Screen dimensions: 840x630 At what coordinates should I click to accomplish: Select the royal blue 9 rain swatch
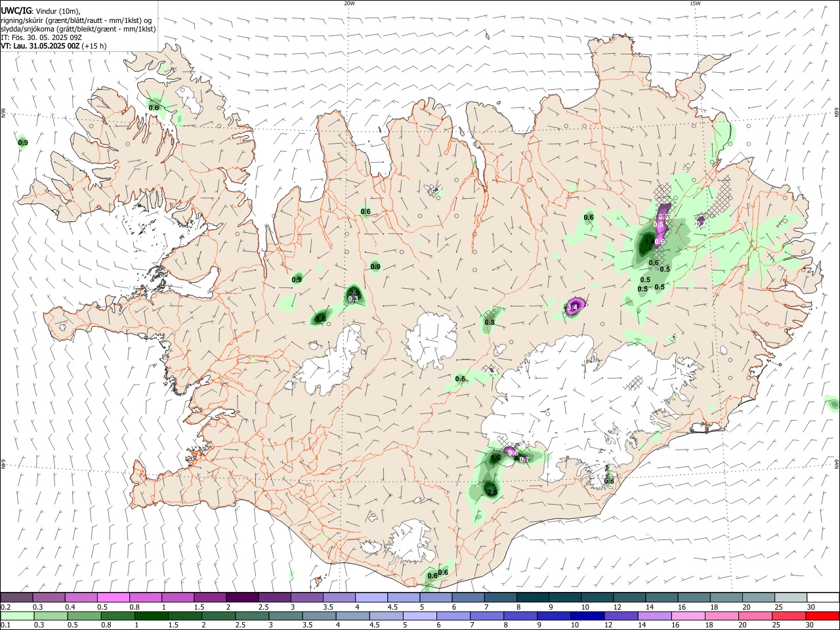(553, 616)
